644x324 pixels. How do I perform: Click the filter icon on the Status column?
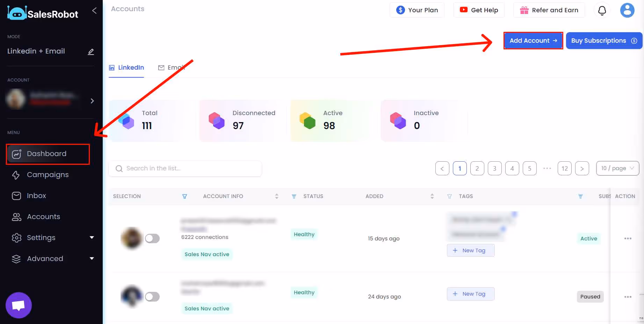click(294, 196)
